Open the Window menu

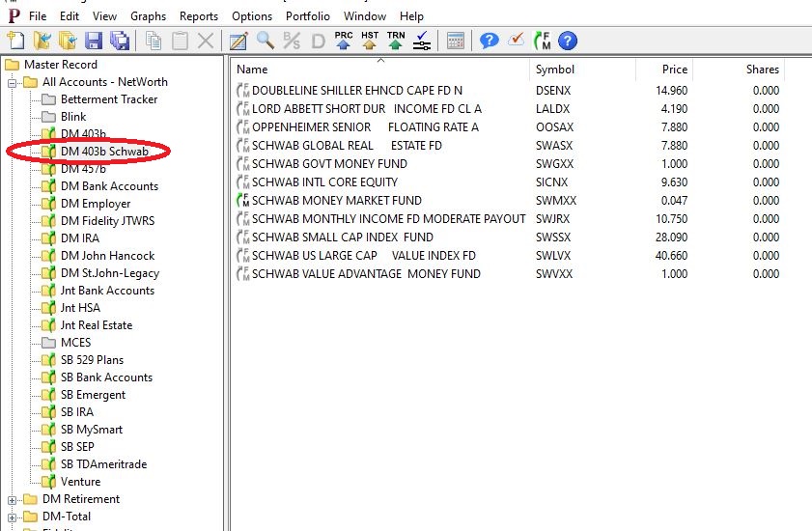point(365,16)
